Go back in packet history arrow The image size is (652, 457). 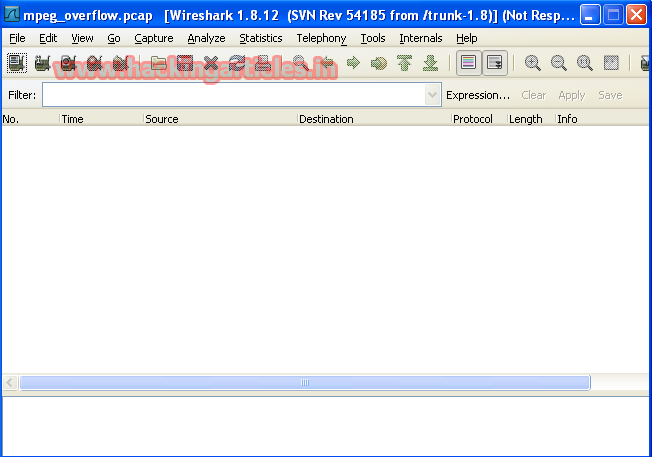coord(327,63)
